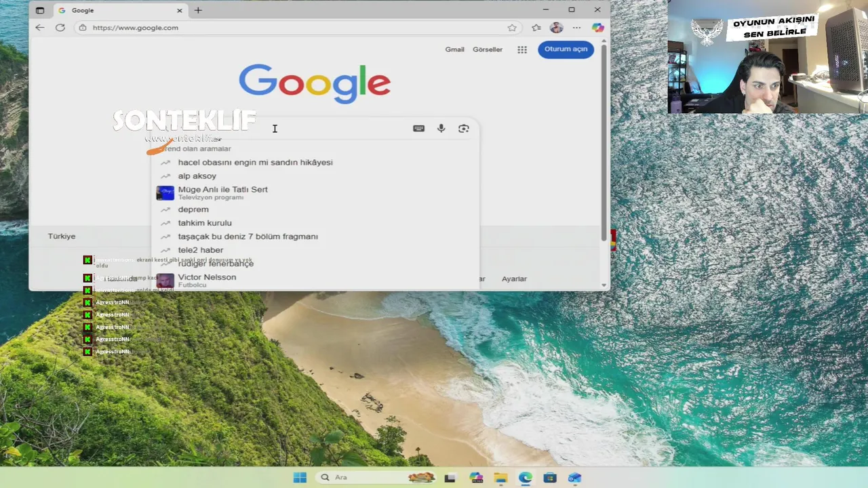868x488 pixels.
Task: Close the Google browser tab
Action: pos(180,10)
